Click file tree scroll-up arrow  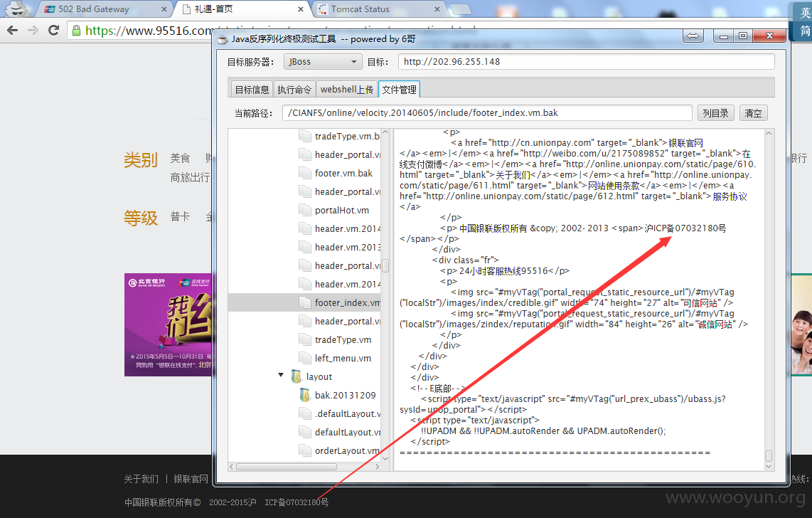pos(385,132)
